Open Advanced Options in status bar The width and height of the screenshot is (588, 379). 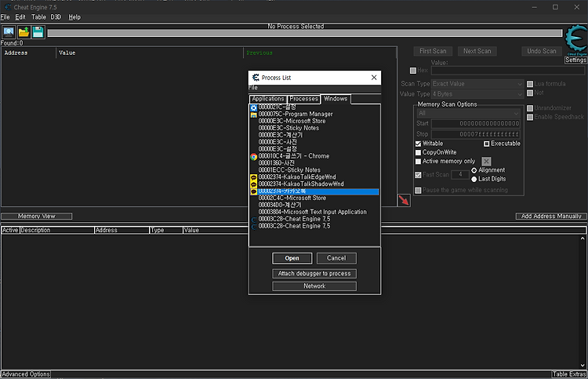26,374
